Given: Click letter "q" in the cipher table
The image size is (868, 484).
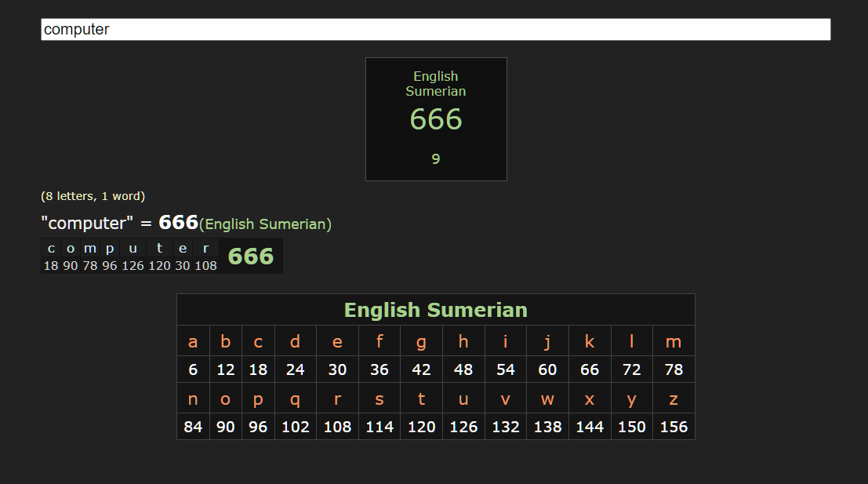Looking at the screenshot, I should click(295, 398).
